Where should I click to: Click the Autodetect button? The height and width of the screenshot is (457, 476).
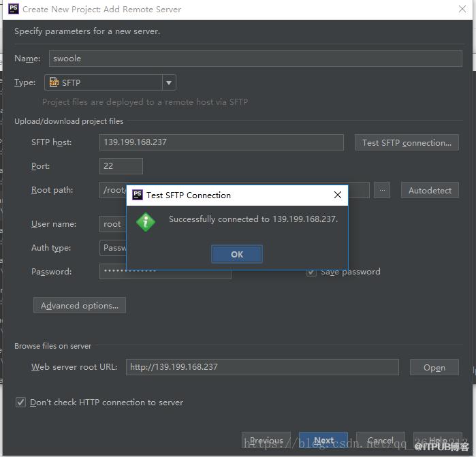pos(430,190)
